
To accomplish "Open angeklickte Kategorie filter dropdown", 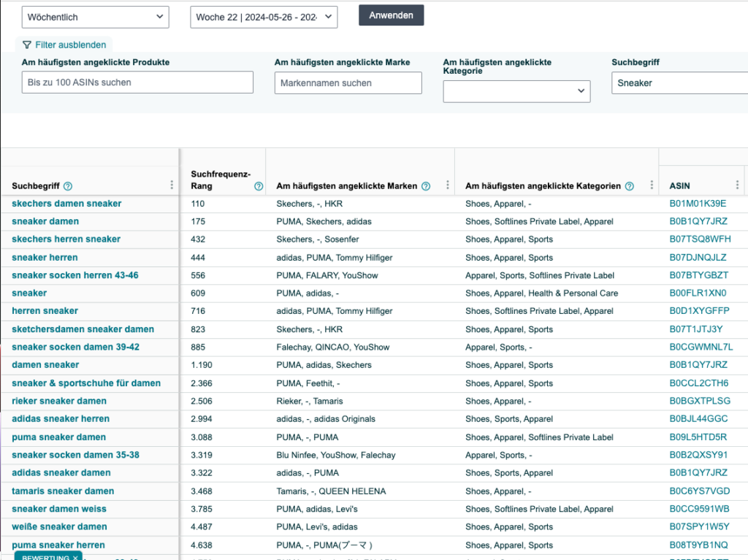I will pos(516,91).
